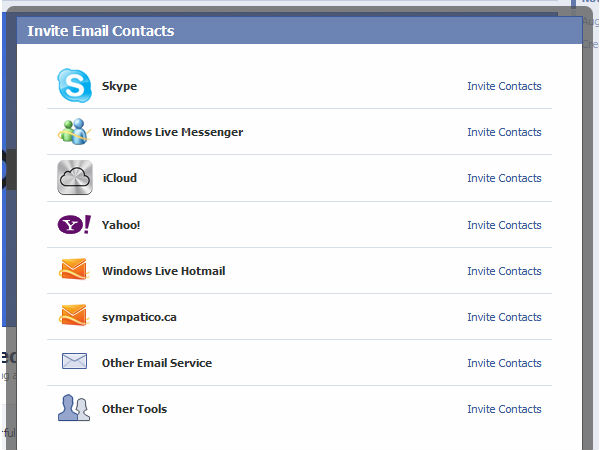This screenshot has height=450, width=600.
Task: Invite Contacts from iCloud
Action: click(x=504, y=178)
